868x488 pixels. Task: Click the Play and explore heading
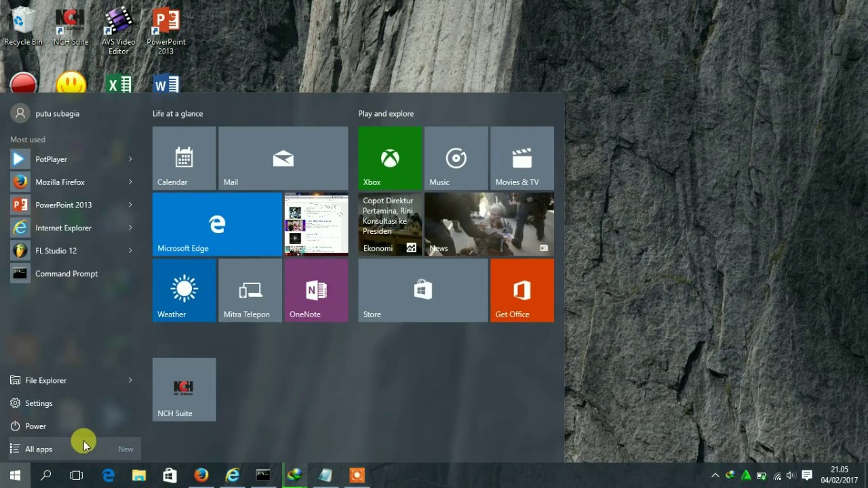pyautogui.click(x=386, y=114)
